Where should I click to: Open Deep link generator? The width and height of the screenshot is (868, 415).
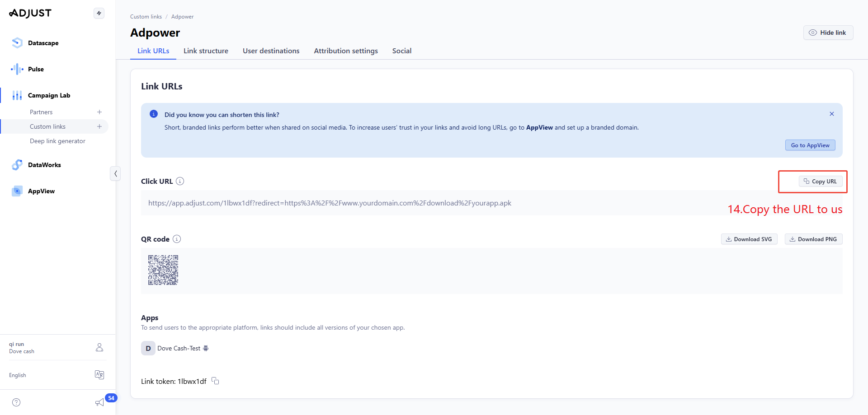coord(57,141)
